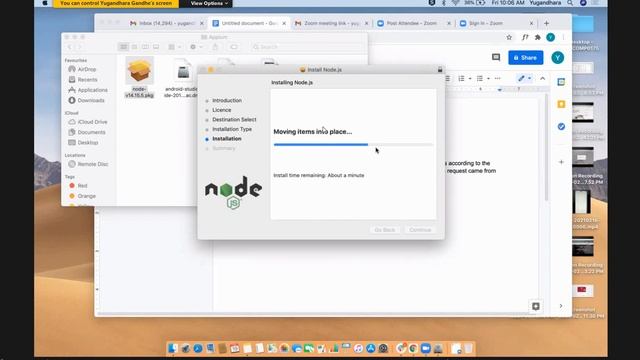Viewport: 640px width, 360px height.
Task: Get add-ons plus icon in side panel
Action: click(x=561, y=162)
